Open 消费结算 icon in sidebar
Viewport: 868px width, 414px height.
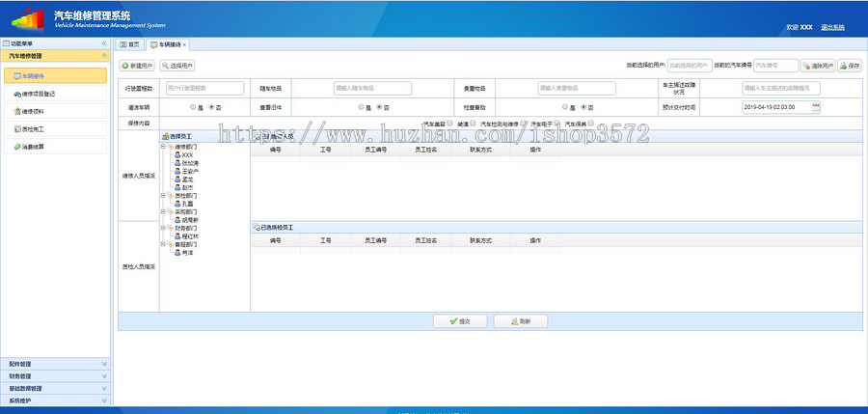pyautogui.click(x=17, y=147)
